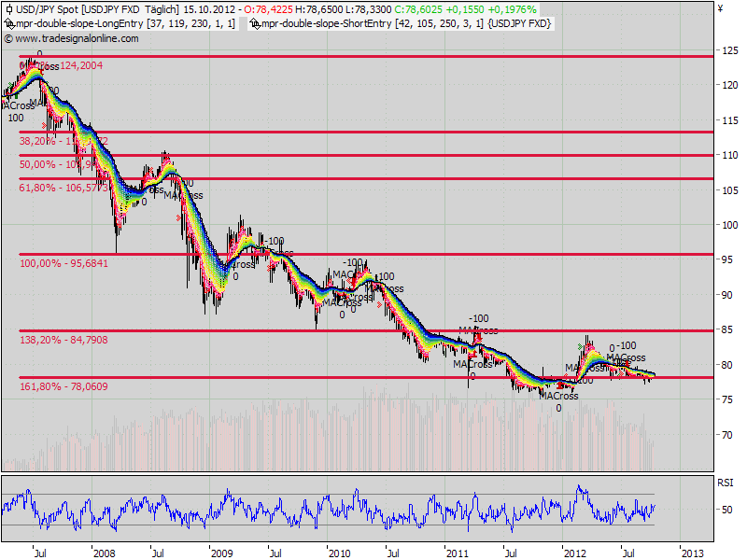Select the 161,80% - 78,0609 Fibonacci label
This screenshot has height=560, width=747.
tap(63, 386)
